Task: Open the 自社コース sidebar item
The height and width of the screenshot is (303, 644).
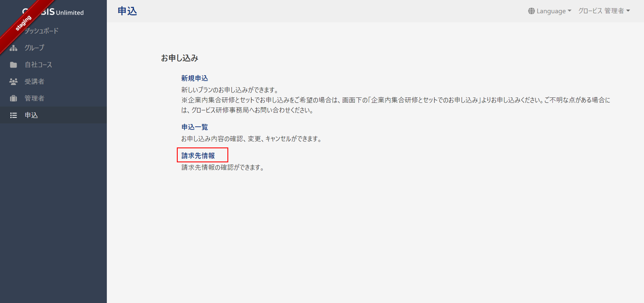Action: pos(53,65)
